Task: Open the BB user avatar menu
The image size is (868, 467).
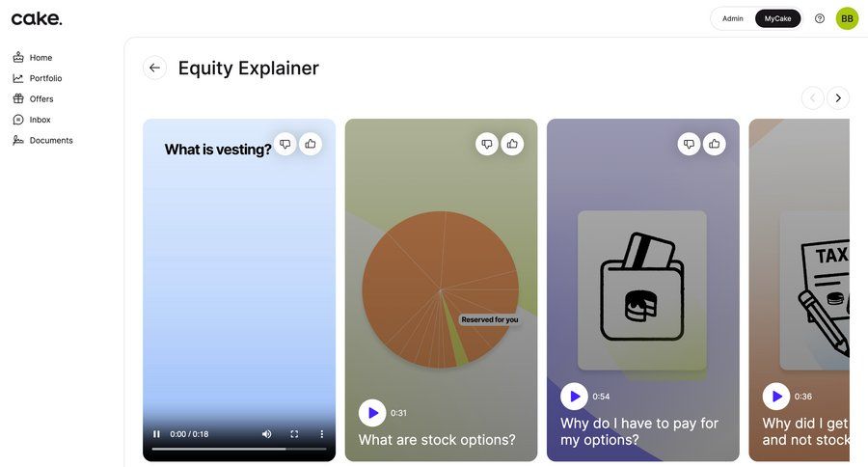Action: 847,18
